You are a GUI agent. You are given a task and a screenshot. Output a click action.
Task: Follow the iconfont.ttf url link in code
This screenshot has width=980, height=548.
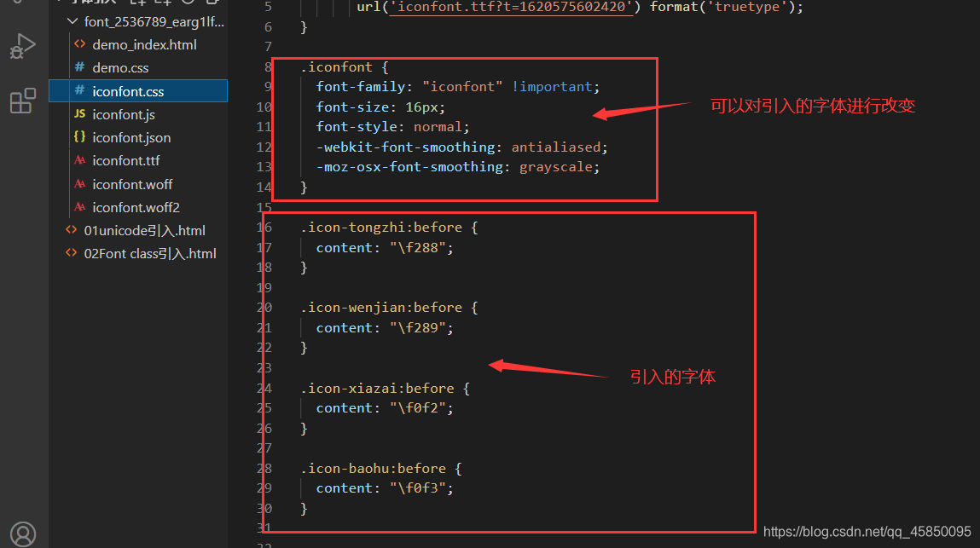pyautogui.click(x=511, y=8)
